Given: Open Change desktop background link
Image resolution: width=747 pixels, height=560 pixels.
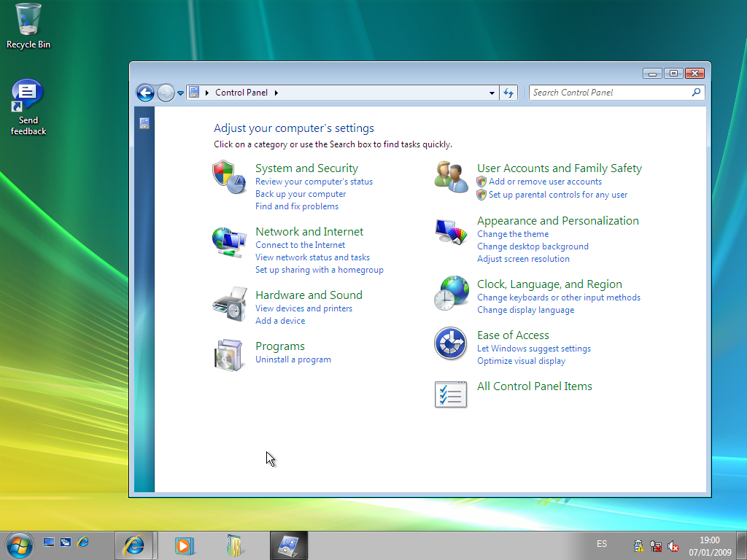Looking at the screenshot, I should click(533, 246).
